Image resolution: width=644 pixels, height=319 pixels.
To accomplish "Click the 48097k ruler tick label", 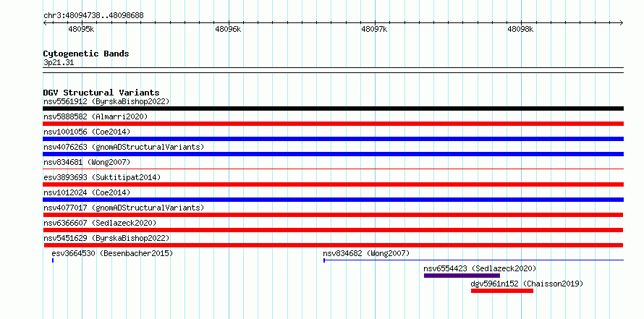I will pos(374,29).
